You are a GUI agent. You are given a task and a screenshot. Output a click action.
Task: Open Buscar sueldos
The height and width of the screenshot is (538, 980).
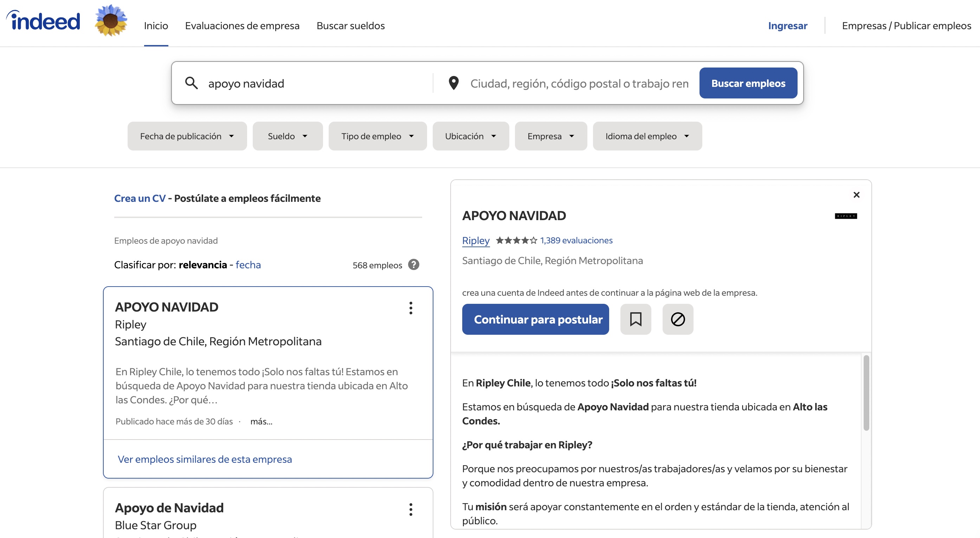click(350, 25)
